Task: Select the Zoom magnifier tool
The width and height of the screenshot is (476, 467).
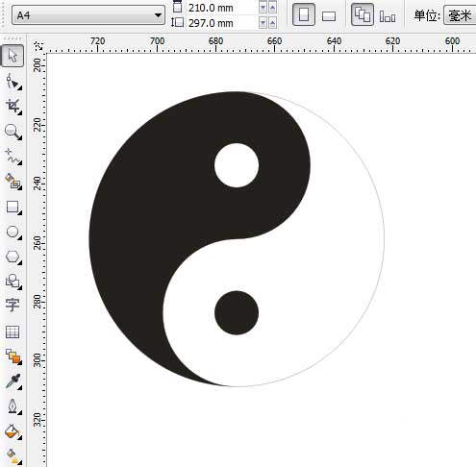Action: coord(13,132)
